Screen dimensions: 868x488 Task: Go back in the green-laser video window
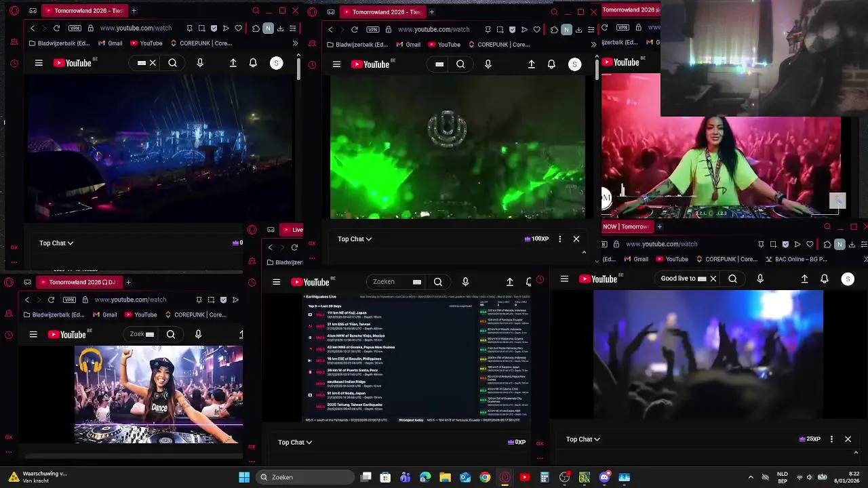click(x=330, y=29)
